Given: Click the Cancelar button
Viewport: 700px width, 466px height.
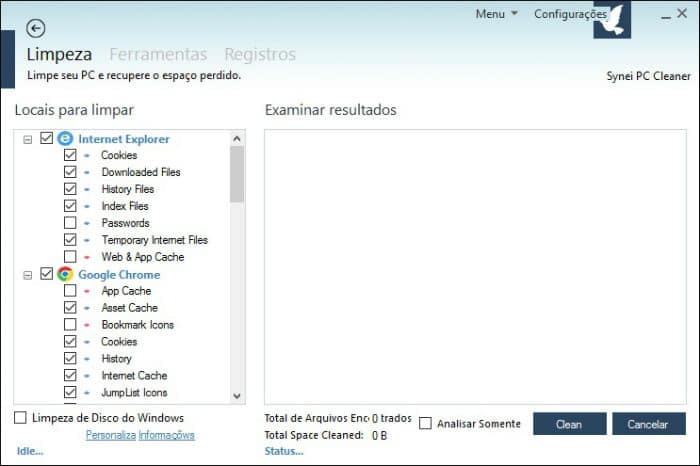Looking at the screenshot, I should pos(649,424).
